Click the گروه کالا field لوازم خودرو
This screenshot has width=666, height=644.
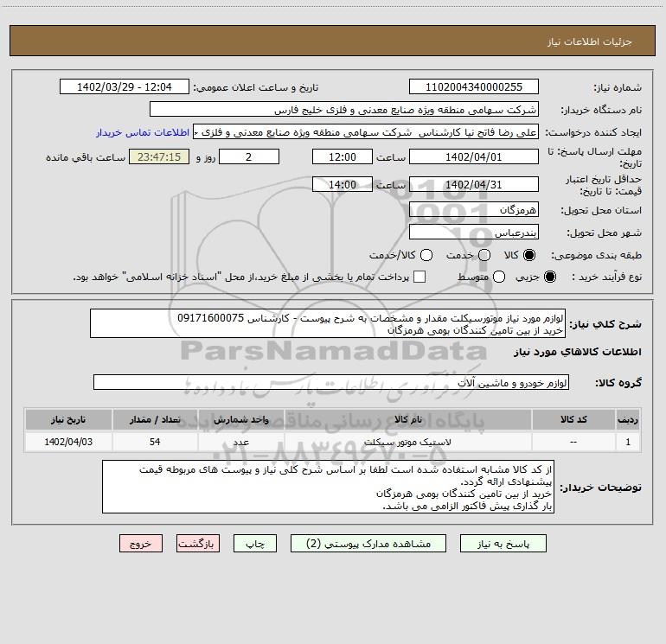331,382
